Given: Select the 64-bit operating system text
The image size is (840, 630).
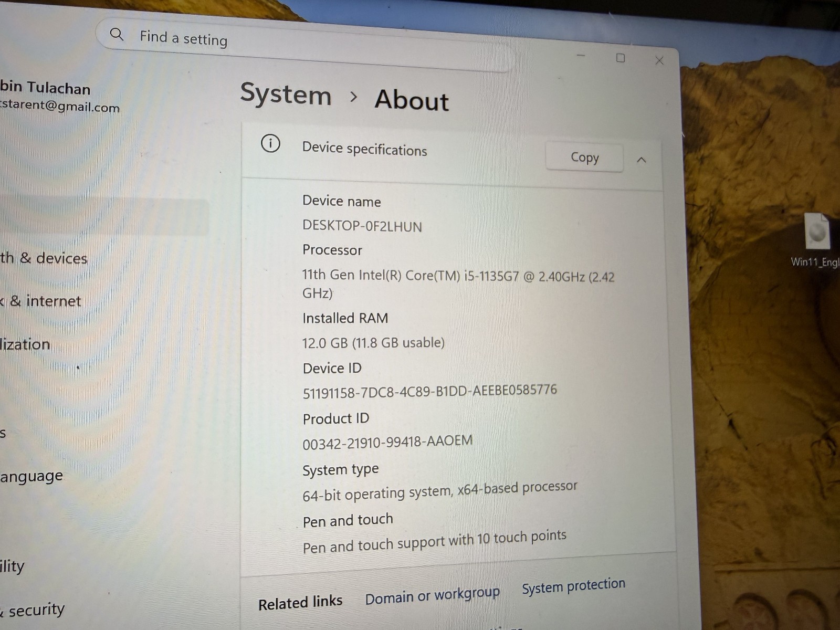Looking at the screenshot, I should [x=439, y=491].
